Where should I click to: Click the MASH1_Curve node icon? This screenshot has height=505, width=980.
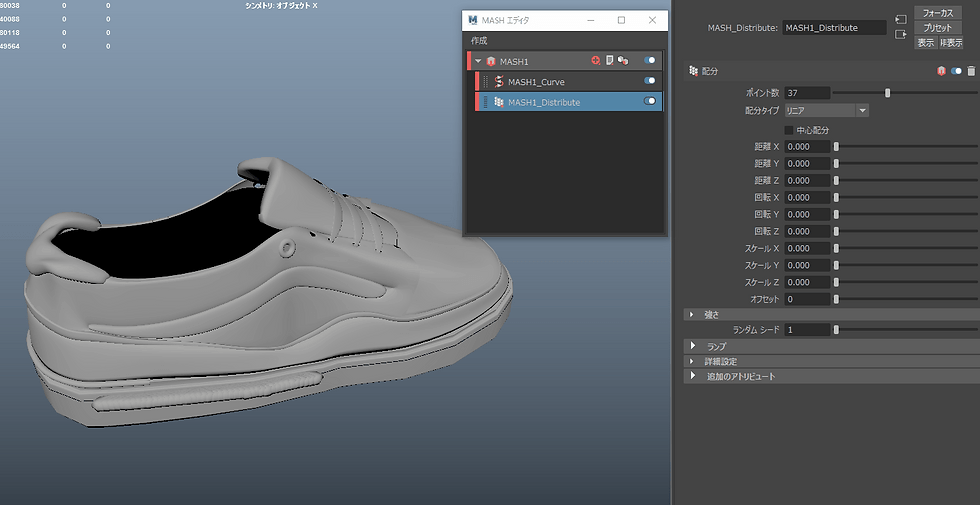[x=499, y=81]
